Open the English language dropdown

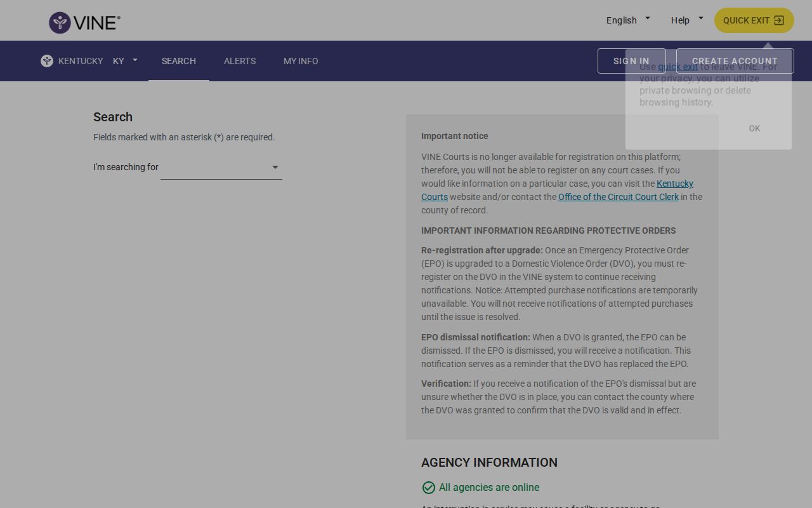click(x=628, y=20)
